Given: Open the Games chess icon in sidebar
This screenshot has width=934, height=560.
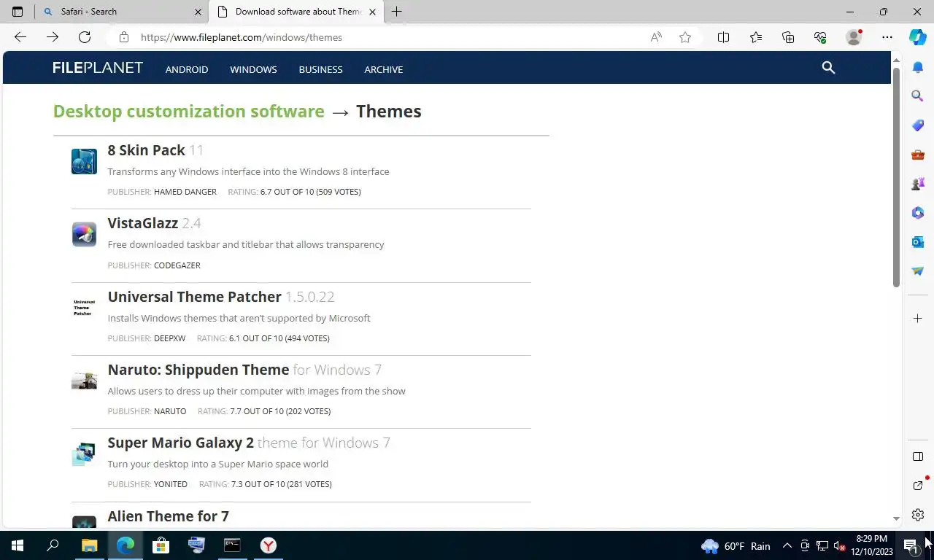Looking at the screenshot, I should [x=918, y=183].
